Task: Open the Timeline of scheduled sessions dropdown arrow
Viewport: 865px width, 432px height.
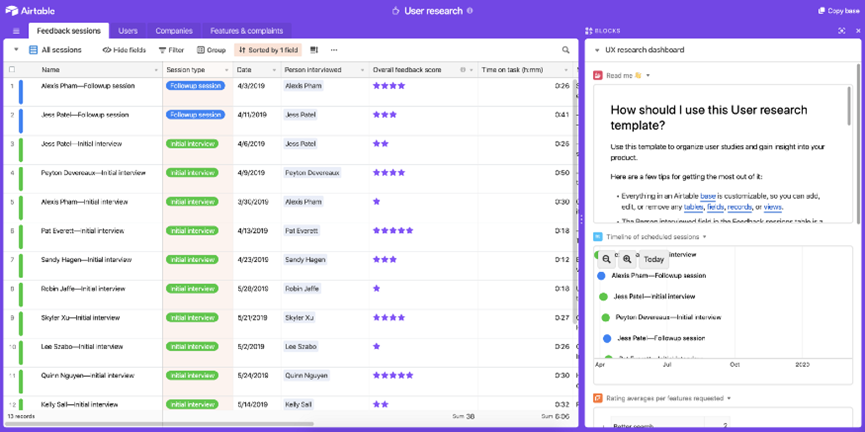Action: (x=704, y=237)
